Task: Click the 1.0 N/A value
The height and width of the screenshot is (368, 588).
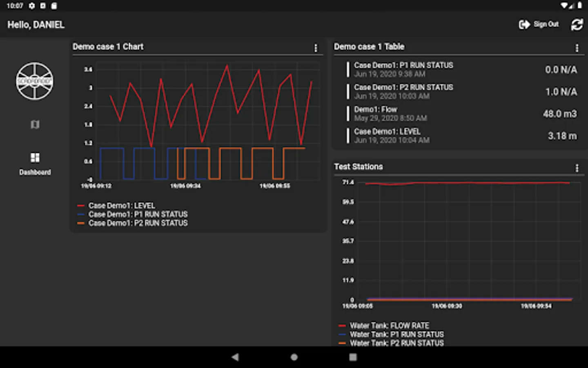Action: point(561,92)
